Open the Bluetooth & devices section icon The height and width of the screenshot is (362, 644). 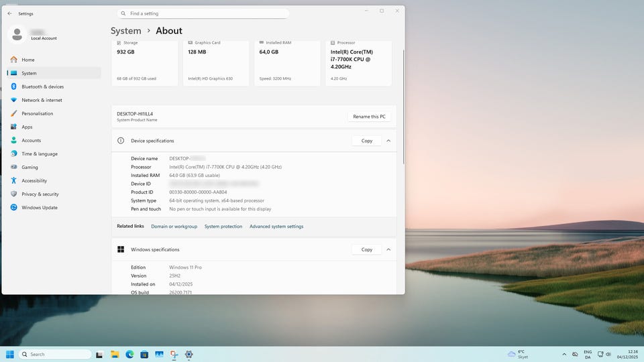(x=13, y=86)
